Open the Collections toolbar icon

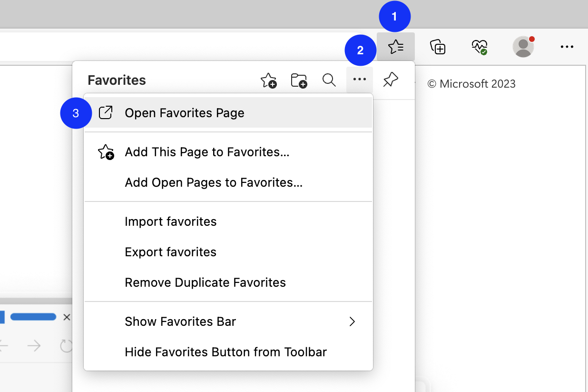click(438, 47)
